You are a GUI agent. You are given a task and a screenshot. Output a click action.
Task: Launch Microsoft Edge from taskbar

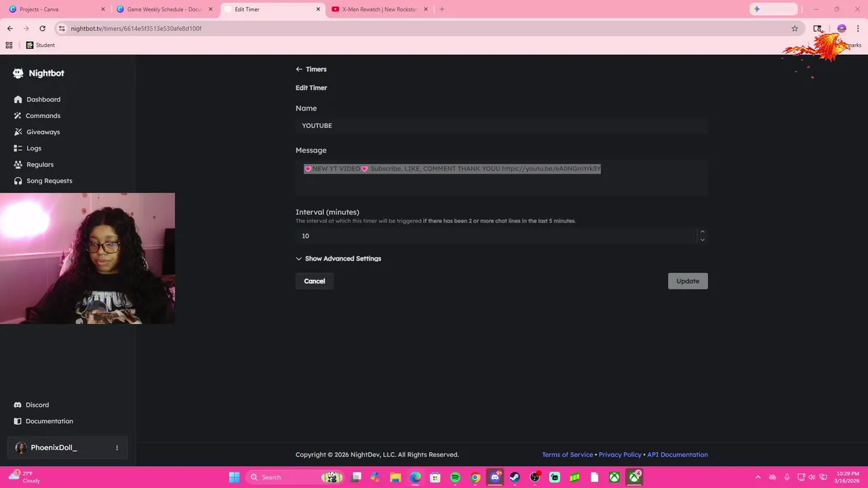pos(415,477)
